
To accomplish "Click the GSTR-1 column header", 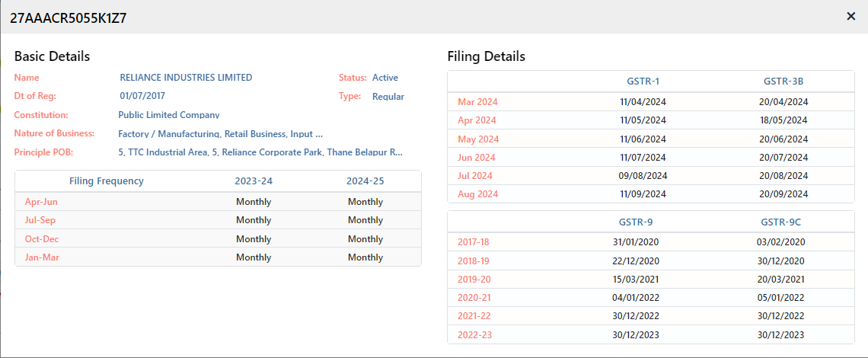I will coord(643,82).
